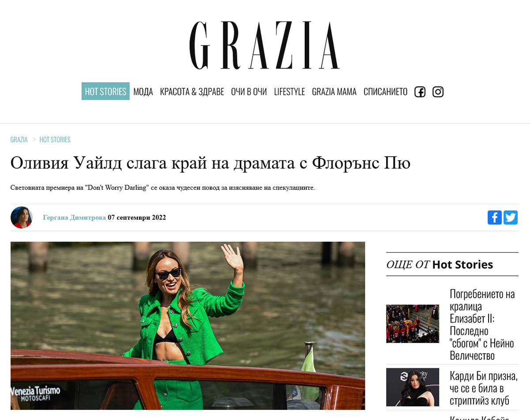Open Grazia's Facebook page icon in navigation
This screenshot has width=530, height=420.
click(420, 92)
